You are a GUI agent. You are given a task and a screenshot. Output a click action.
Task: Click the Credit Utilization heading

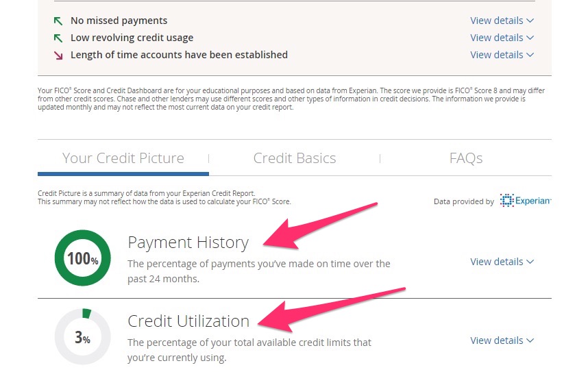pyautogui.click(x=188, y=321)
